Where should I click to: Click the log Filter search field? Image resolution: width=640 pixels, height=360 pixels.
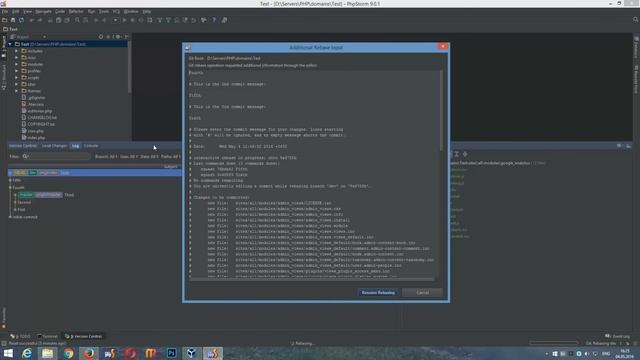(x=57, y=156)
